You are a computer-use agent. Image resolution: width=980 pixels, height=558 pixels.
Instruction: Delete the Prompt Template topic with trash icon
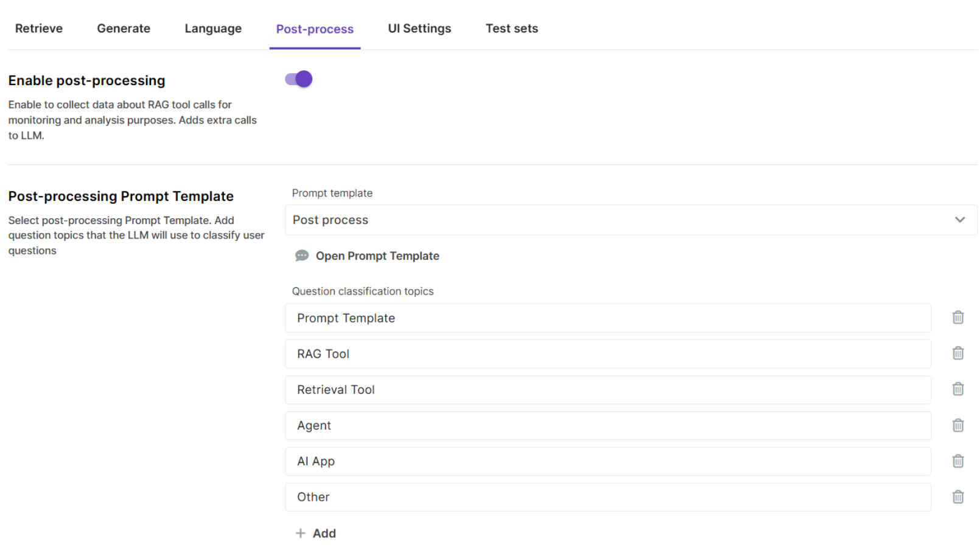pos(957,318)
